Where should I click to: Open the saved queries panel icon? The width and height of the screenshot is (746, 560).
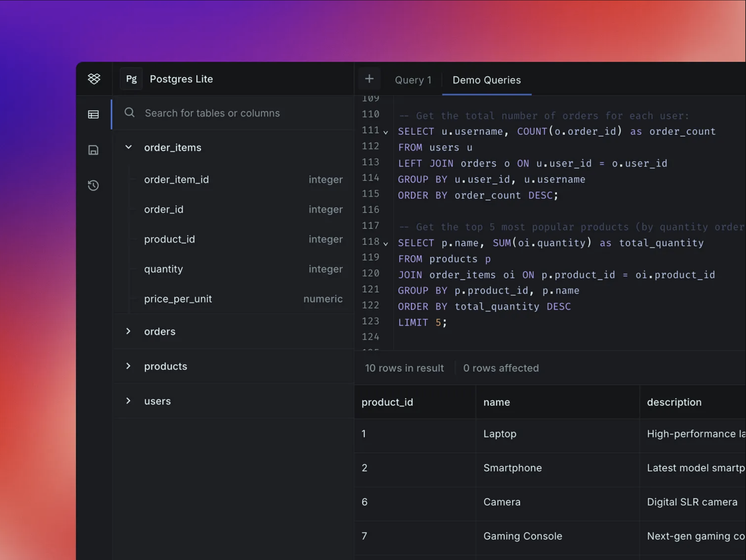93,151
